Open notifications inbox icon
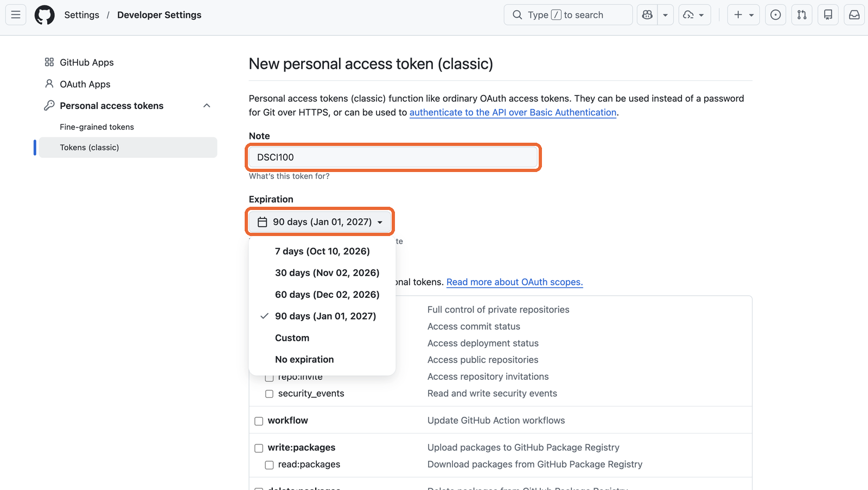This screenshot has width=868, height=490. [x=854, y=15]
